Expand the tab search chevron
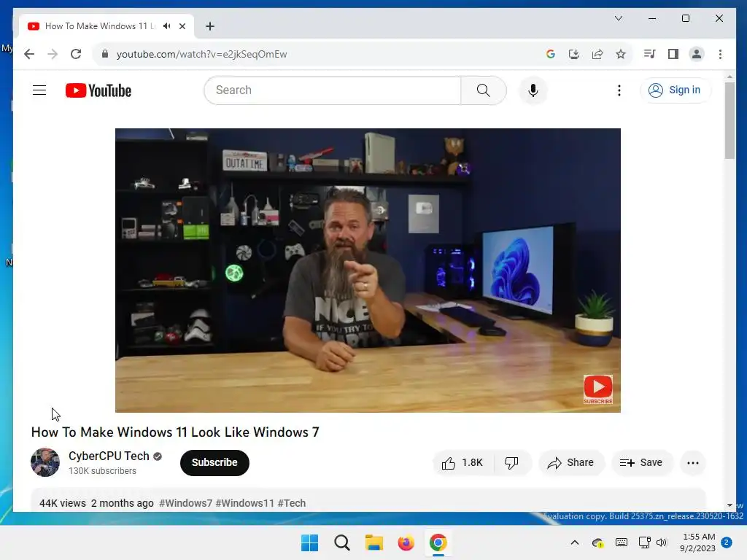 (x=619, y=18)
